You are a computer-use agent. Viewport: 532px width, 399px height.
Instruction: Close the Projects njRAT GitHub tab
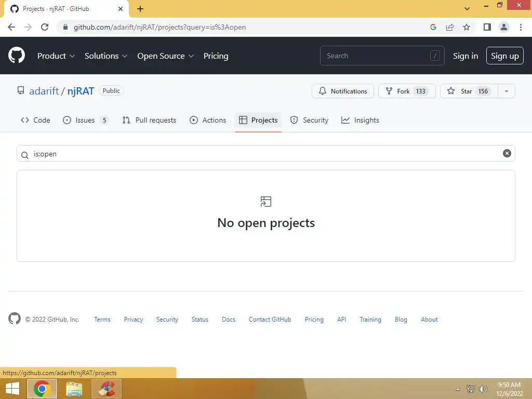pyautogui.click(x=121, y=9)
